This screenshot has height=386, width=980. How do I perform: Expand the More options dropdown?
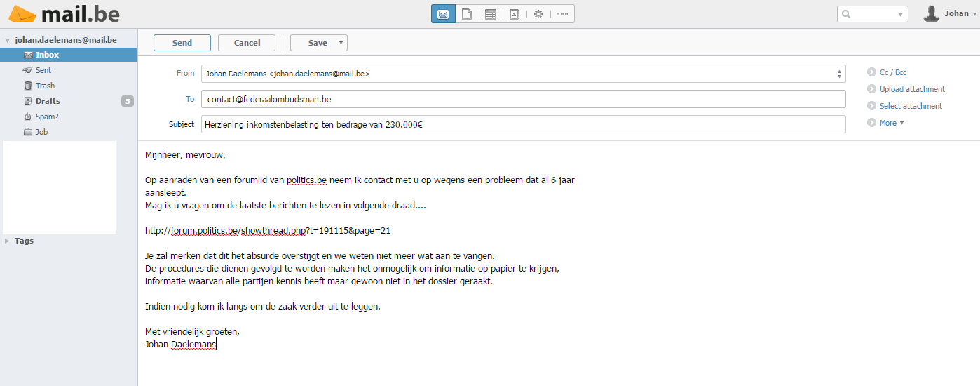click(x=891, y=123)
